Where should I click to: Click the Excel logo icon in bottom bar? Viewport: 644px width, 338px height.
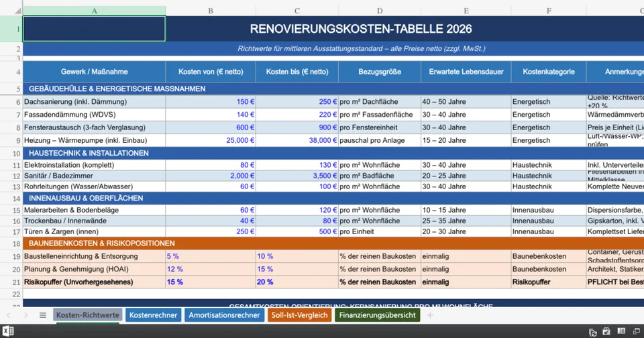coord(8,331)
